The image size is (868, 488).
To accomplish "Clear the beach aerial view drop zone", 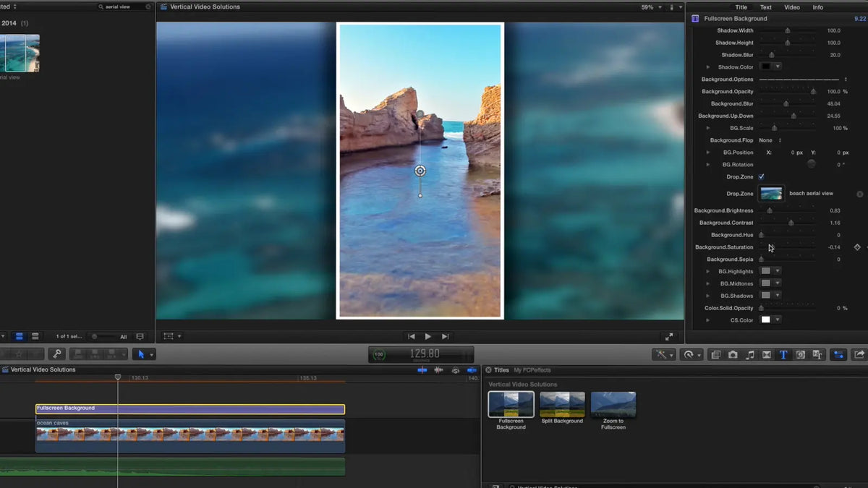I will [860, 194].
